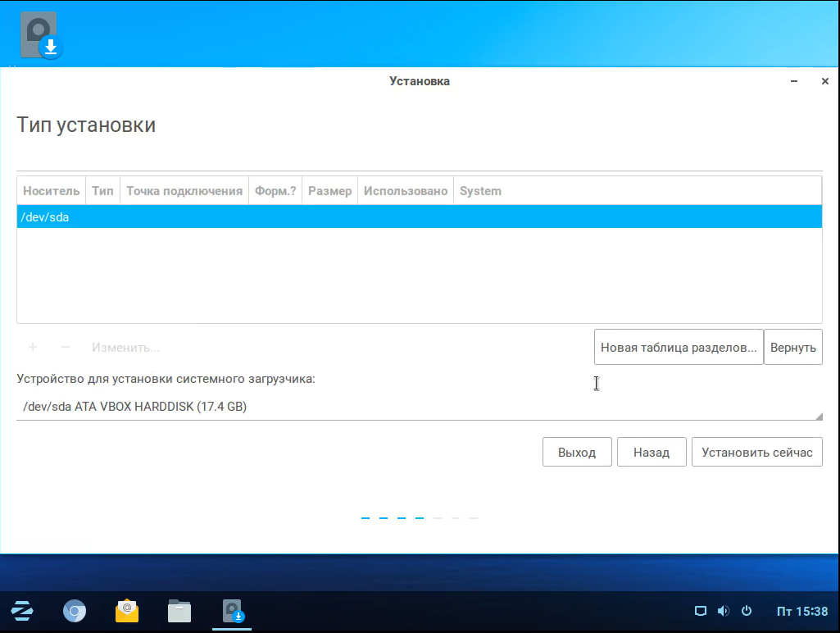Click the Новая таблица разделов button
The width and height of the screenshot is (840, 633).
(x=678, y=347)
